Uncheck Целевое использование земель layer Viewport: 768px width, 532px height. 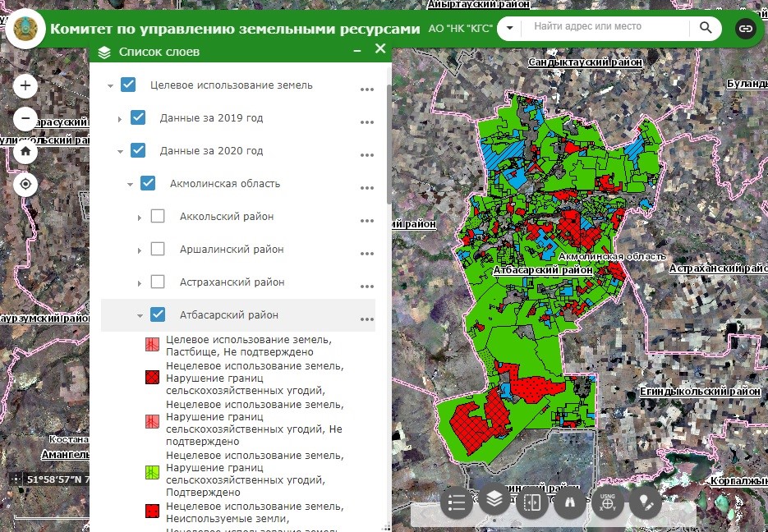coord(128,85)
